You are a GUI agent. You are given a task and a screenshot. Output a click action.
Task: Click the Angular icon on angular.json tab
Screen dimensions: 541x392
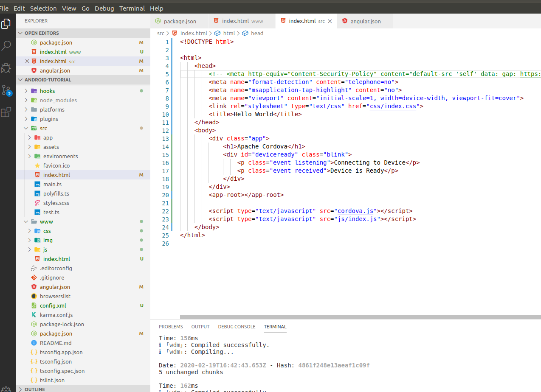point(344,21)
